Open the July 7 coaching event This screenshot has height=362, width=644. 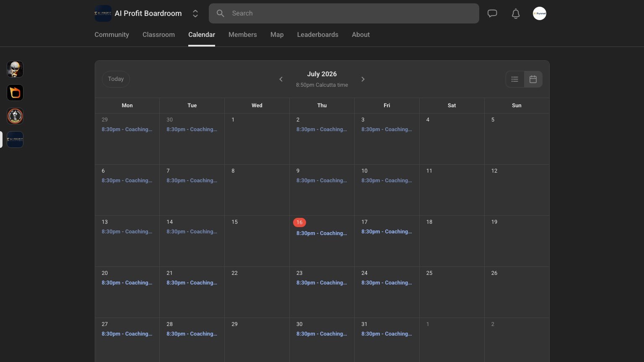(x=192, y=181)
